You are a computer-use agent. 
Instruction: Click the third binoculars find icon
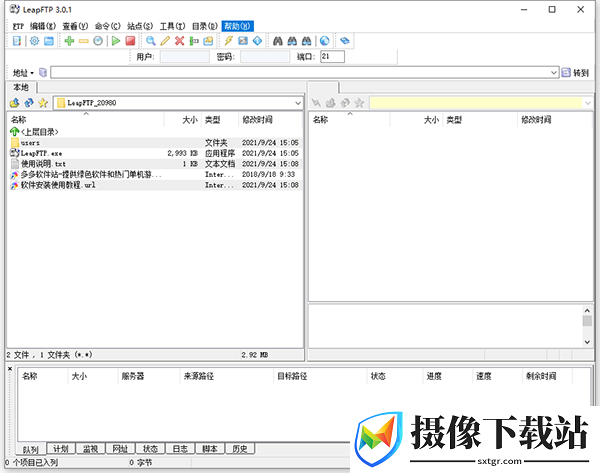(307, 41)
